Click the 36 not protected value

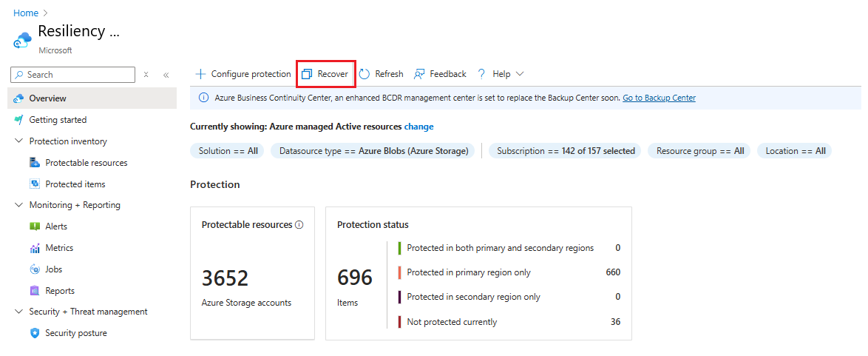click(x=616, y=322)
